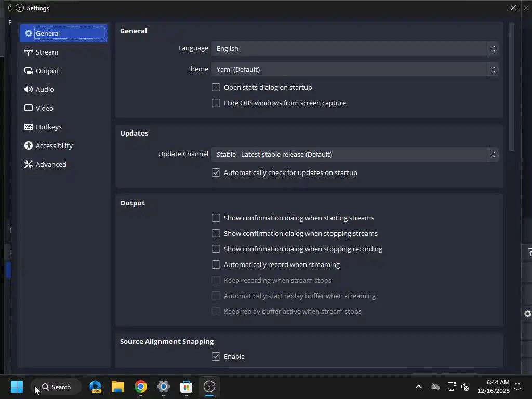The width and height of the screenshot is (532, 399).
Task: Launch Microsoft Edge from the taskbar
Action: (x=96, y=387)
